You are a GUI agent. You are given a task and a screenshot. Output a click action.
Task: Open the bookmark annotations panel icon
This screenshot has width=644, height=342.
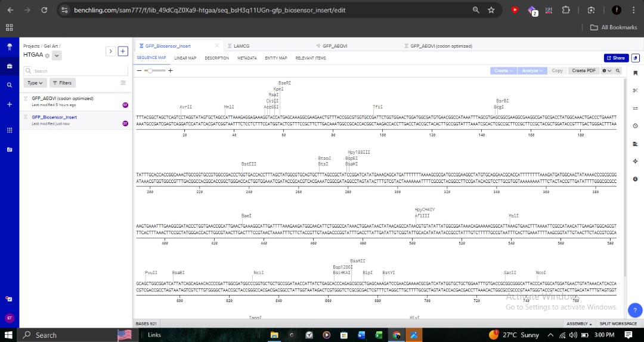636,73
